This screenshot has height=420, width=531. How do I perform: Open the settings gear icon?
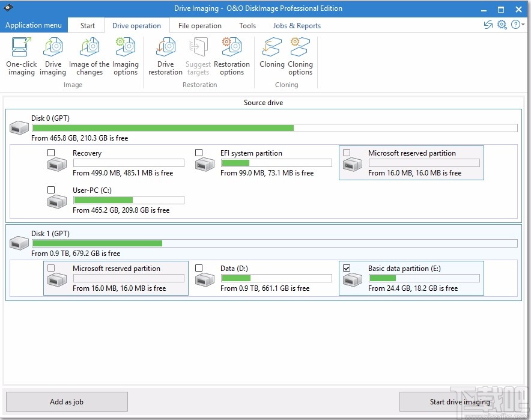click(x=502, y=25)
